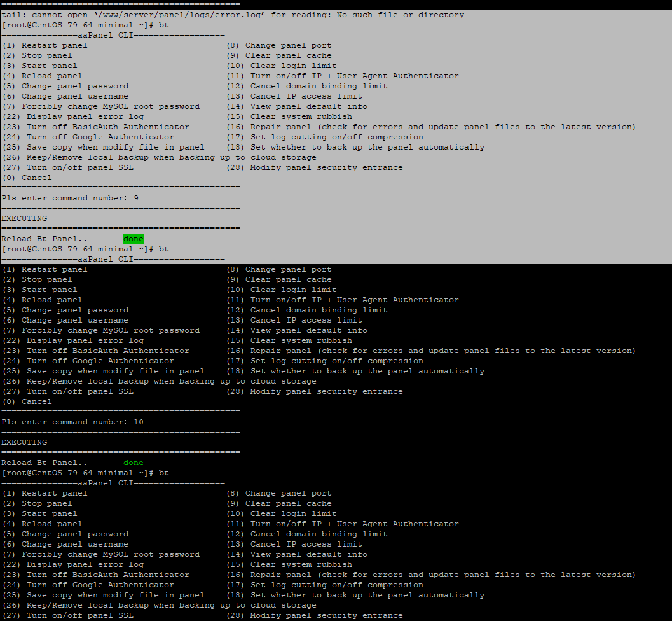Click '(4) Reload panel' in the bottom menu
The image size is (672, 621).
point(43,524)
